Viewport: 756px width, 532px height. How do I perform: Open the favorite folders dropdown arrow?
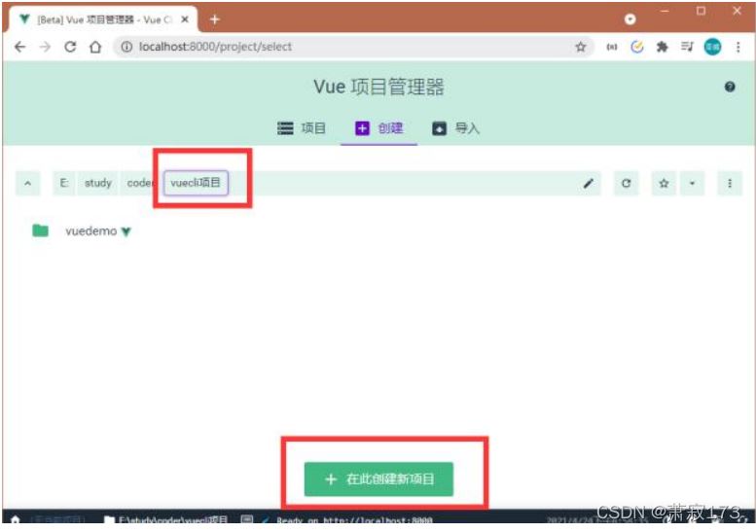(x=692, y=183)
